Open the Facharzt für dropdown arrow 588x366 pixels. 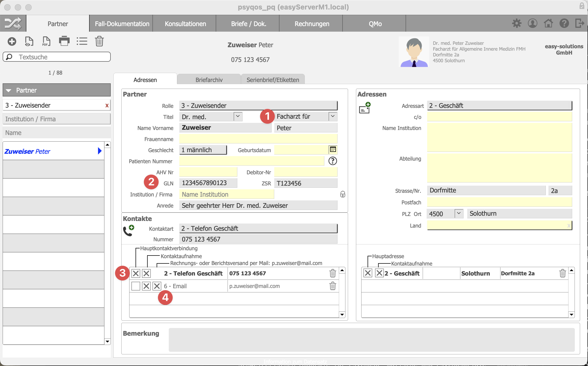pos(333,116)
